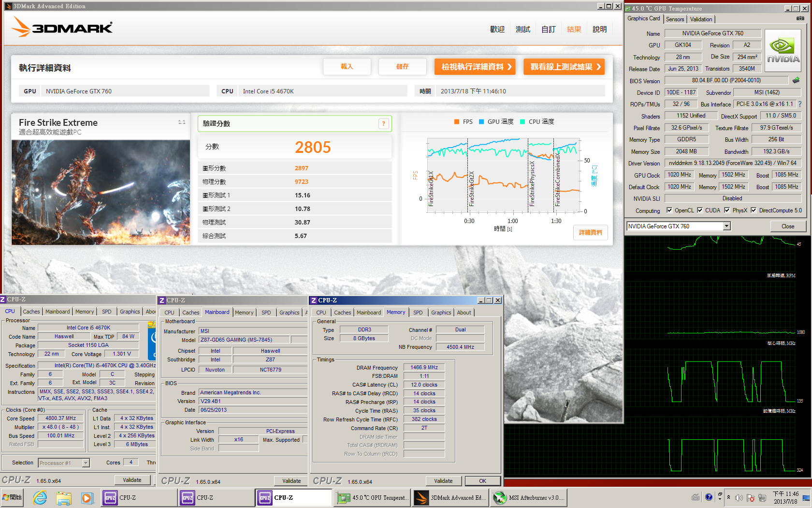This screenshot has width=812, height=508.
Task: Click the 儲存 save button
Action: [403, 67]
